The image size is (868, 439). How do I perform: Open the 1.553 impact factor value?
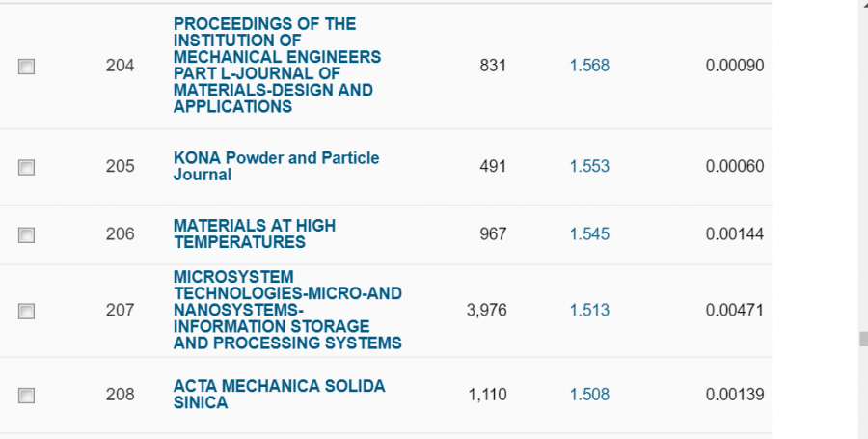[x=589, y=166]
